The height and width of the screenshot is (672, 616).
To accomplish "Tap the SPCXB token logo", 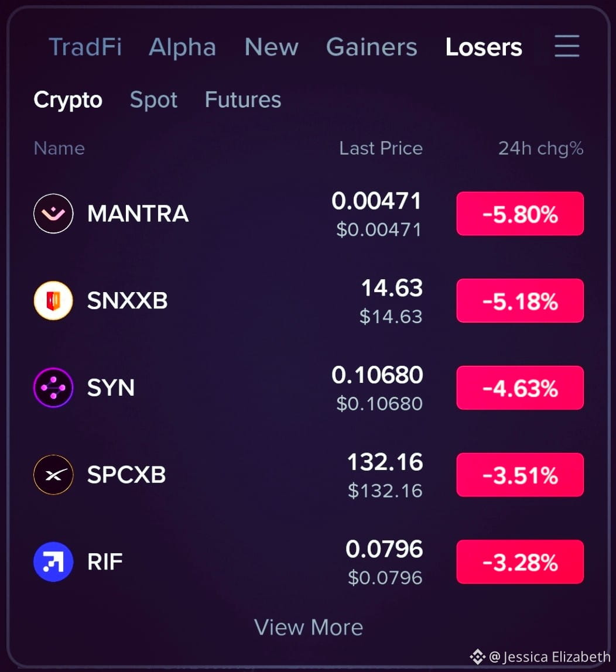I will [53, 474].
